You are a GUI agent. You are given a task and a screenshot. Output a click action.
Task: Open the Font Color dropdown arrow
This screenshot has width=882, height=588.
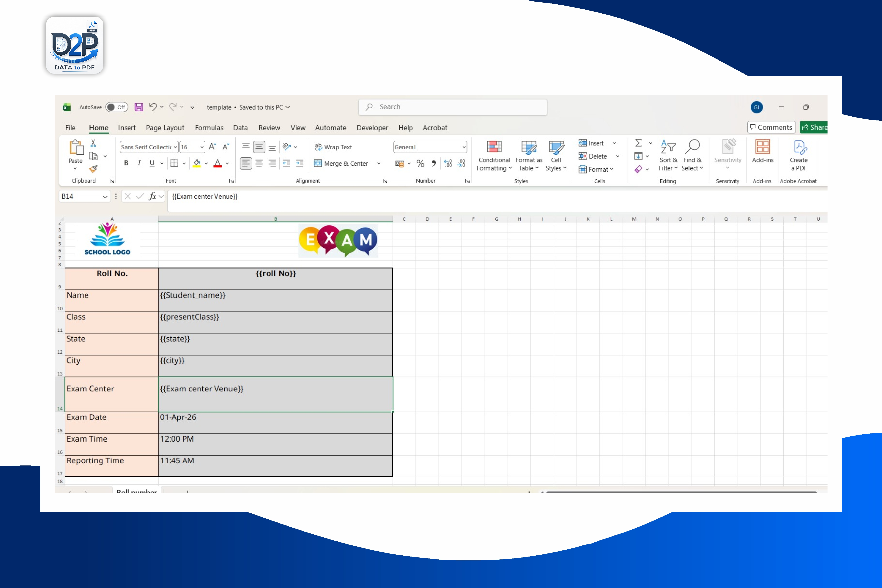[x=227, y=164]
